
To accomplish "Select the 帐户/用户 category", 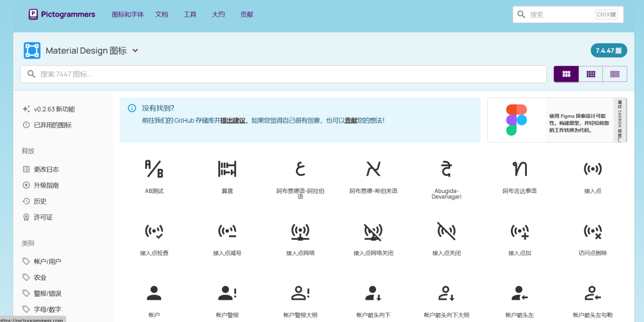I will pyautogui.click(x=47, y=262).
